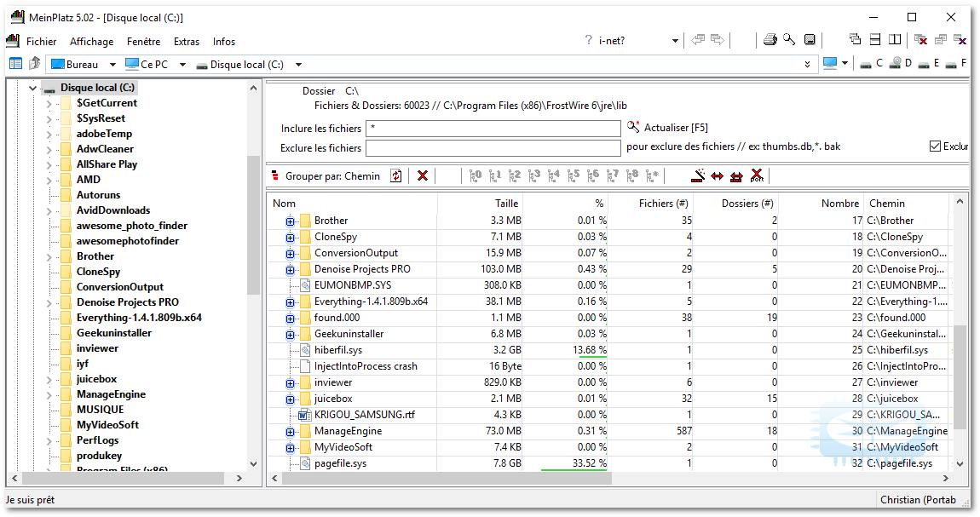This screenshot has width=980, height=517.
Task: Click the magic wand column tool
Action: (x=698, y=176)
